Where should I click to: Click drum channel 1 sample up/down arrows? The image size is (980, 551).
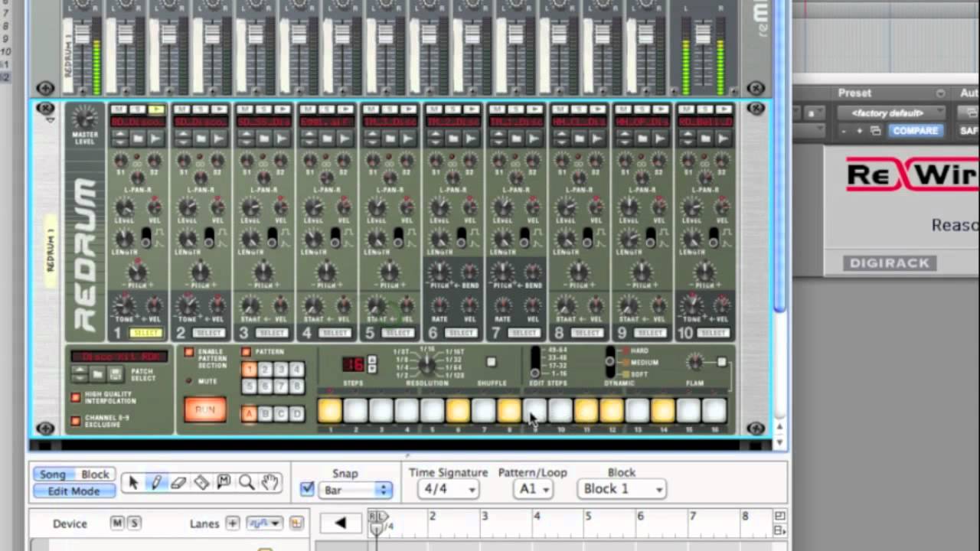point(119,139)
